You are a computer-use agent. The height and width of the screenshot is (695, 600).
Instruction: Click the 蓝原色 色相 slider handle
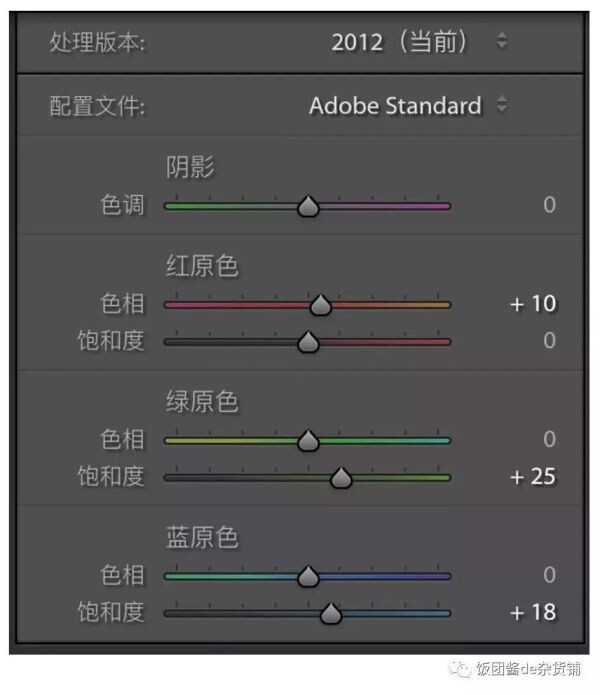point(308,577)
